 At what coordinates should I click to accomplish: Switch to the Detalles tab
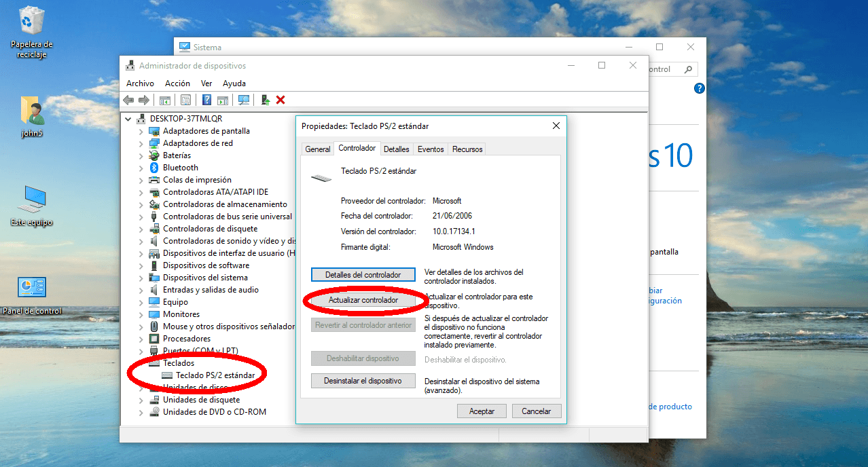point(397,149)
